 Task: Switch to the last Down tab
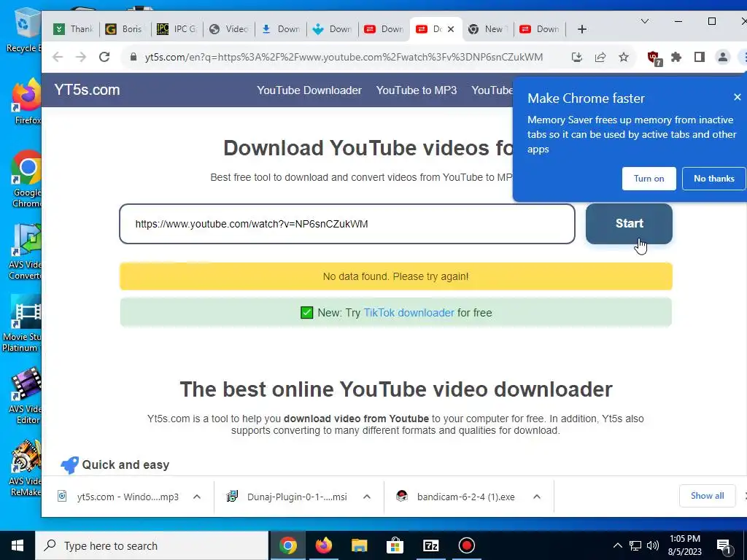pyautogui.click(x=540, y=29)
